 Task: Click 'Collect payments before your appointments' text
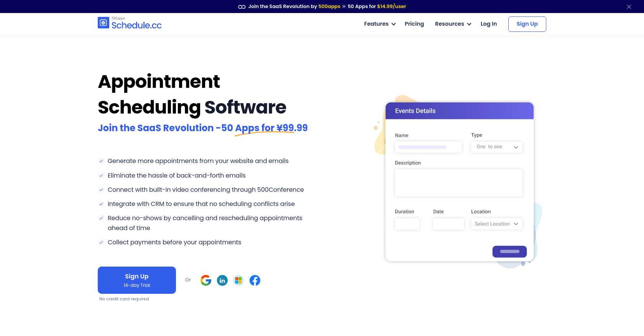[174, 242]
